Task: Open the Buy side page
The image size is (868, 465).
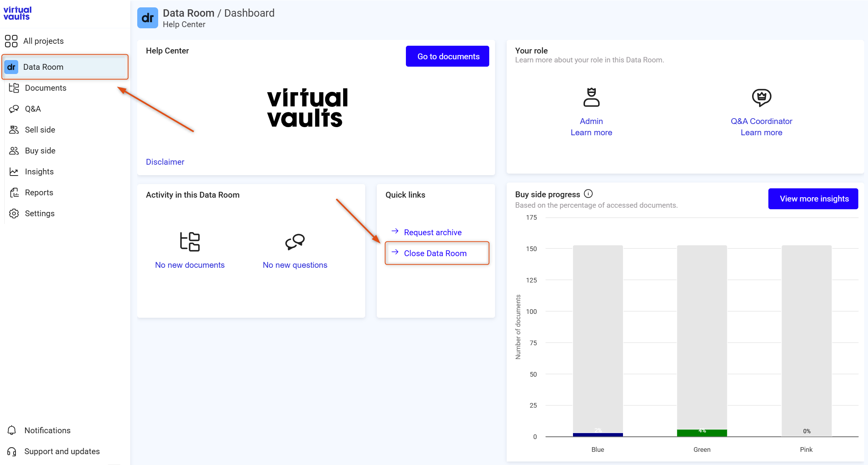Action: (40, 151)
